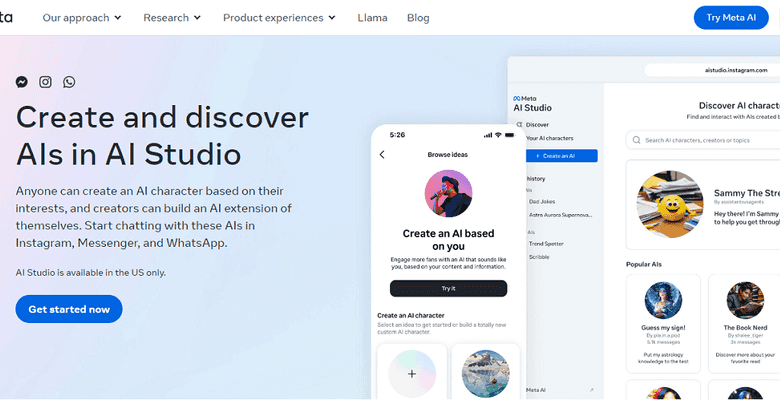Click the Sammy emoji avatar image
Viewport: 780px width, 400px height.
click(x=670, y=204)
